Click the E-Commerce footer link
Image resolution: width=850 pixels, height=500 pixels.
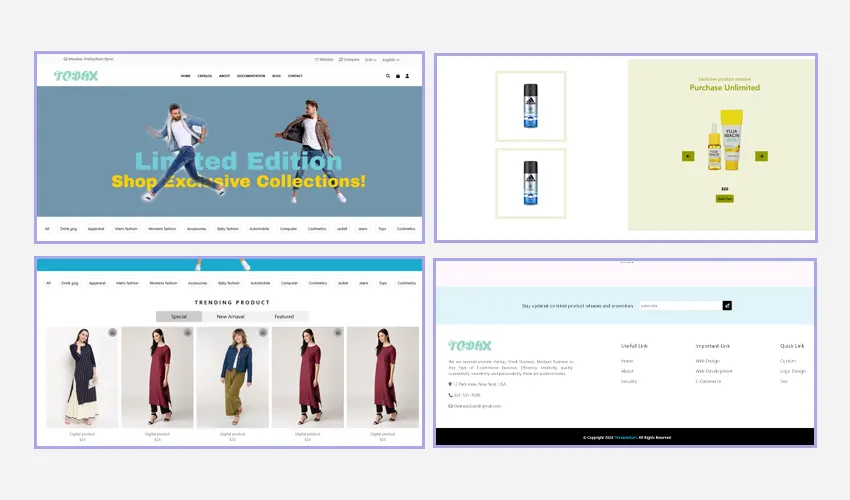[709, 382]
